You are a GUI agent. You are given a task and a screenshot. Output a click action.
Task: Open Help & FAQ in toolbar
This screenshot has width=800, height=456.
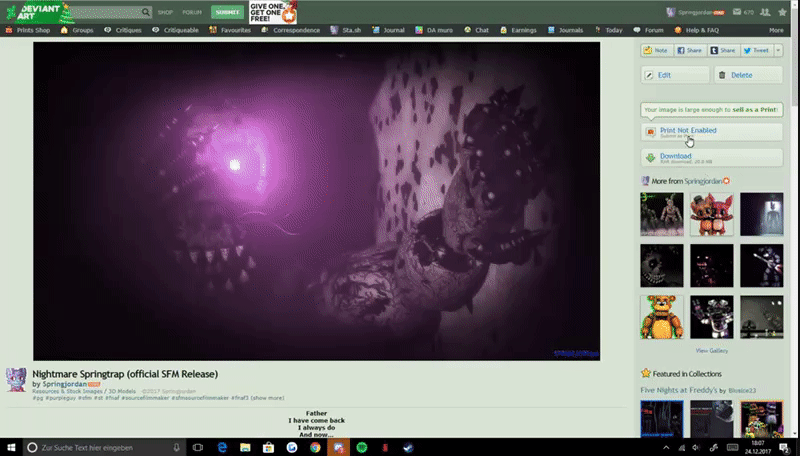coord(697,30)
